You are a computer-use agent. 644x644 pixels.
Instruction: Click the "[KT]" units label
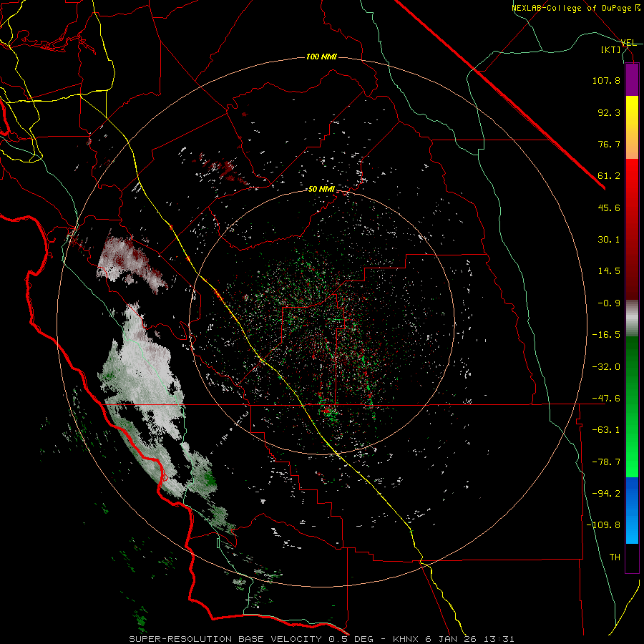point(611,49)
